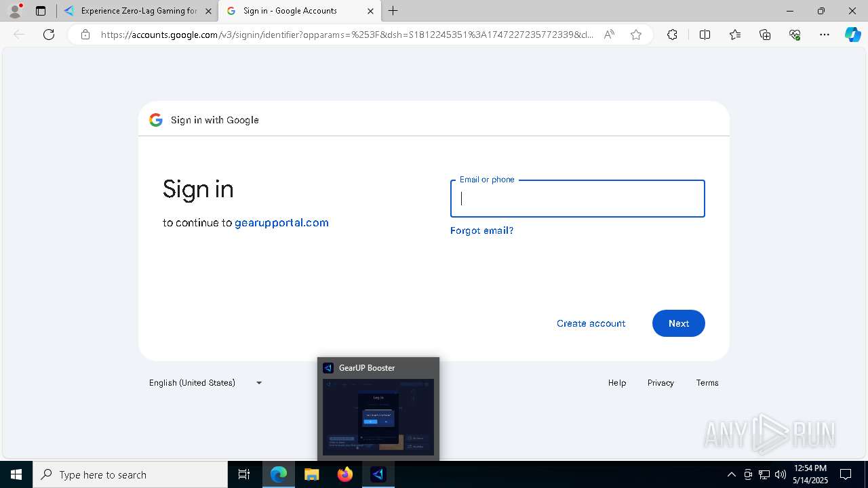Open the clock and date panel
This screenshot has width=868, height=488.
[x=810, y=474]
